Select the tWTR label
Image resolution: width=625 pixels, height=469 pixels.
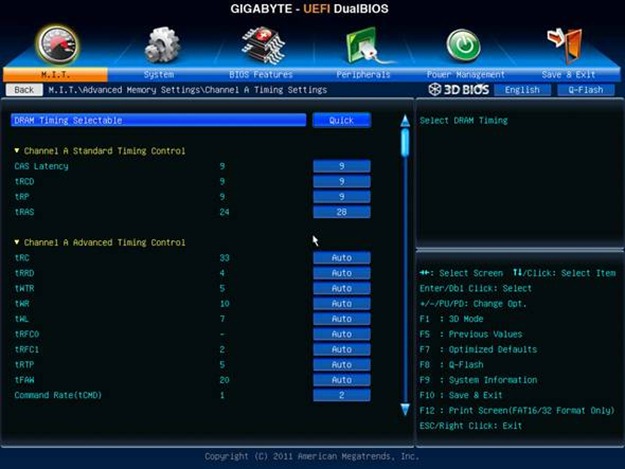[x=24, y=288]
